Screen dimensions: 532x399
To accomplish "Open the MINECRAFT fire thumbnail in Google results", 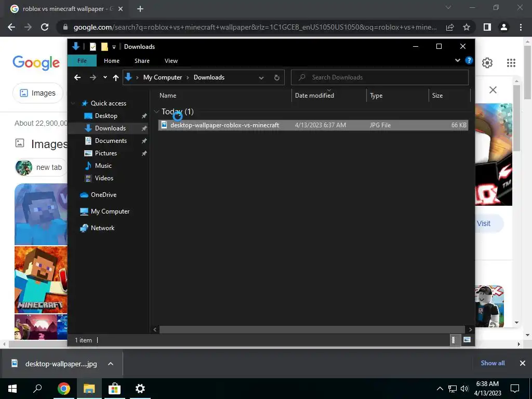I will 41,280.
